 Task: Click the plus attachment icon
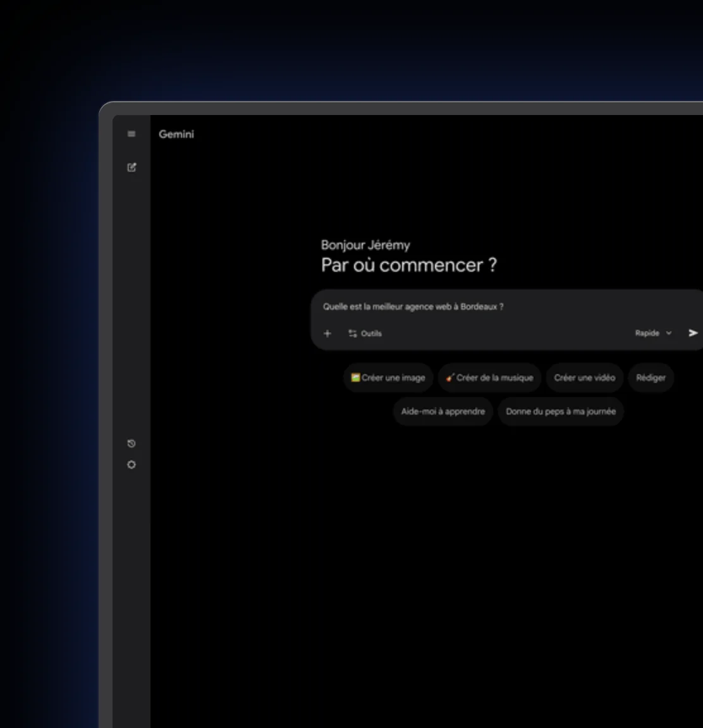click(327, 334)
